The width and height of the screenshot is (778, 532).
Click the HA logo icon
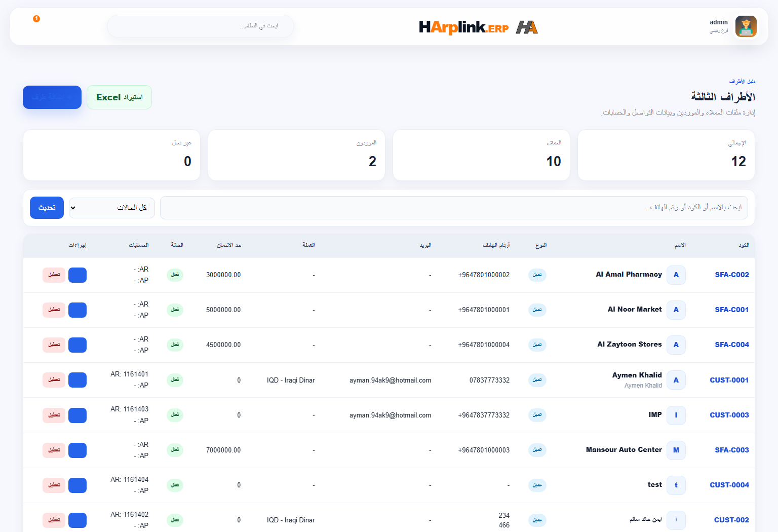click(x=527, y=27)
